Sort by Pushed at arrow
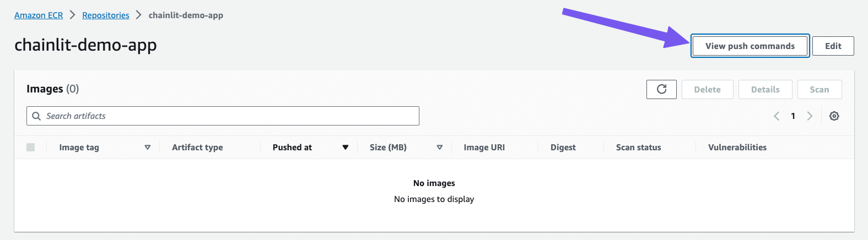This screenshot has height=240, width=868. 346,148
